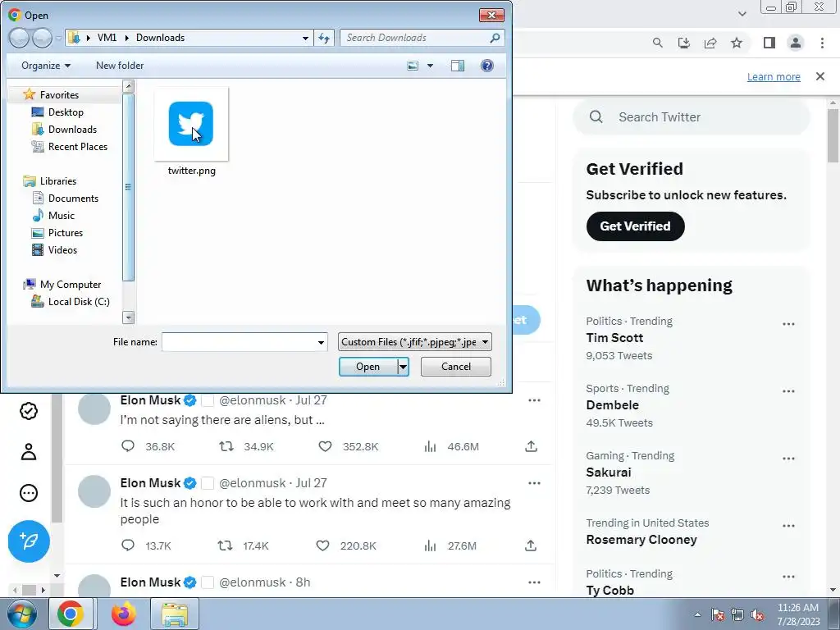This screenshot has width=840, height=630.
Task: Open the Rosemary Clooney trending topic
Action: (x=641, y=540)
